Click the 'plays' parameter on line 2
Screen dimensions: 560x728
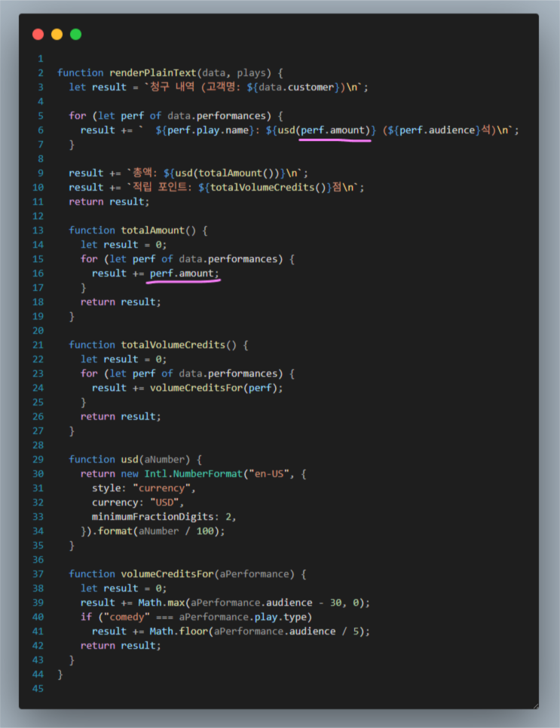[x=251, y=73]
